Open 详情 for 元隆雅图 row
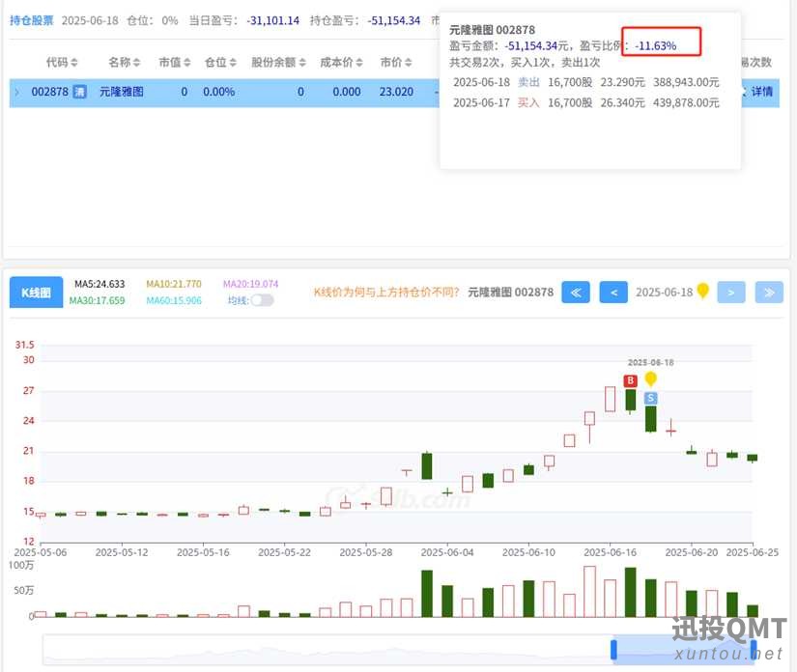The width and height of the screenshot is (797, 672). (761, 92)
